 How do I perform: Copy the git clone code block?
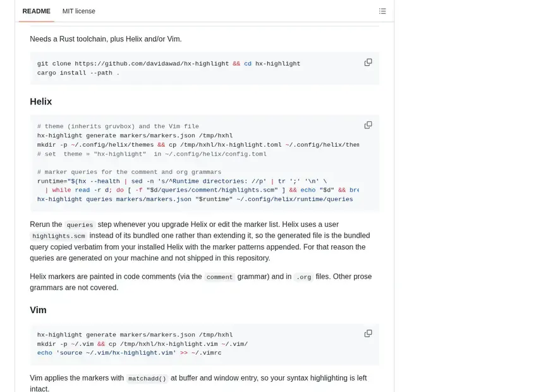click(368, 63)
